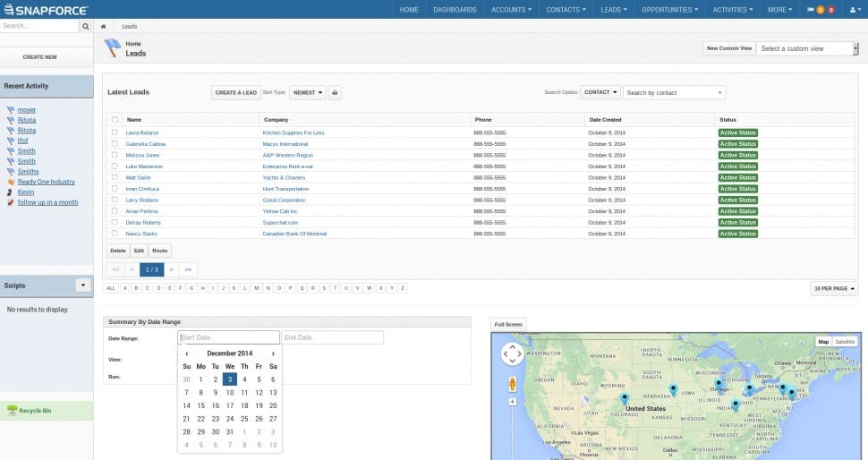
Task: Open the Select a custom view dropdown
Action: tap(807, 48)
